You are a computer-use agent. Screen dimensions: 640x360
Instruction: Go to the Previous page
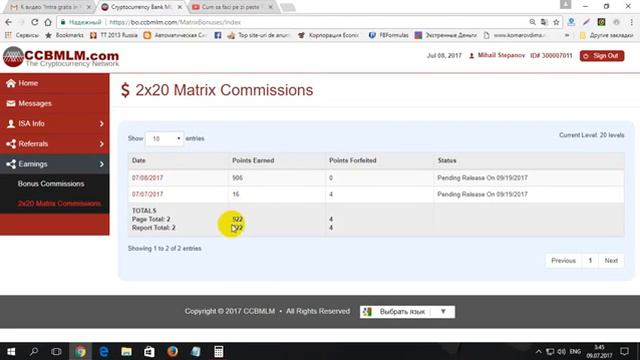point(563,260)
